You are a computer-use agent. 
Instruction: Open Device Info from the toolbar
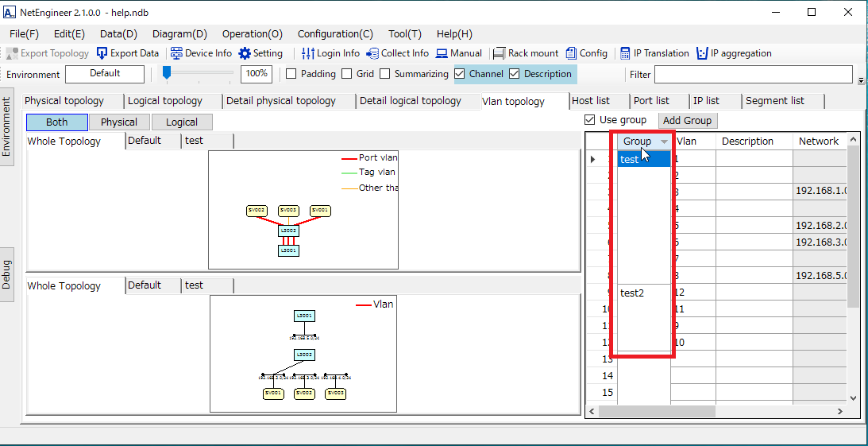point(176,53)
